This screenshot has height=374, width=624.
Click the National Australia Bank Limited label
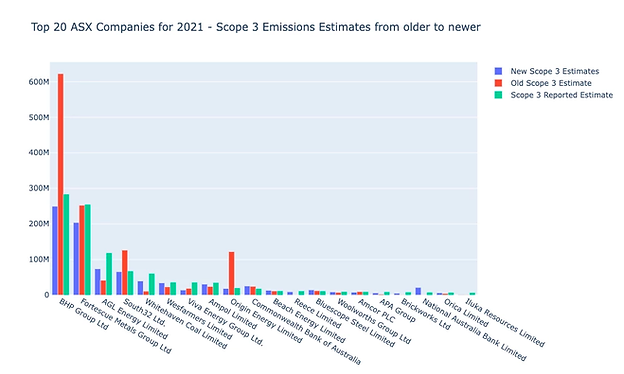(x=474, y=329)
